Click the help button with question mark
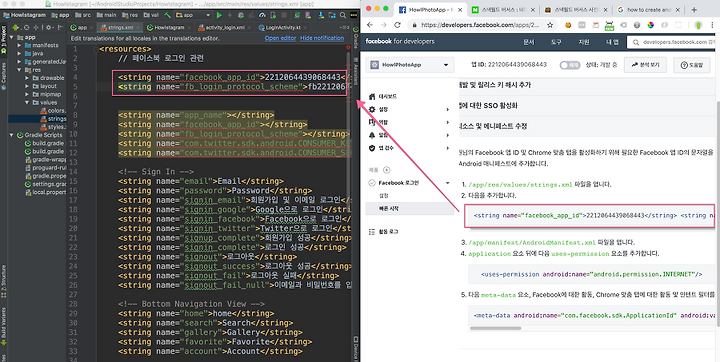The height and width of the screenshot is (362, 720). point(692,65)
